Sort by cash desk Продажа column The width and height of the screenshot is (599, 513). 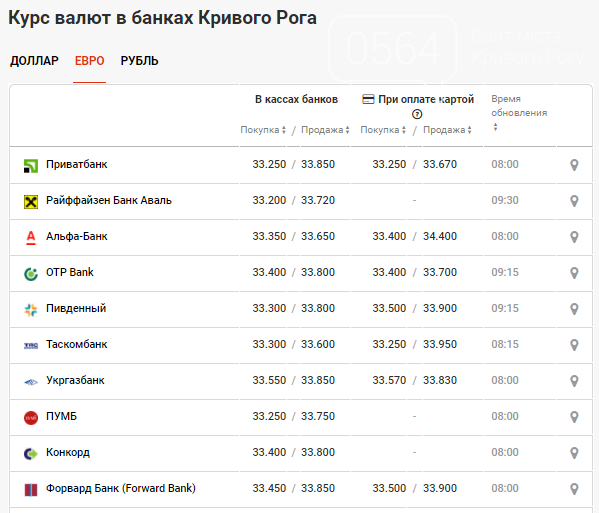(325, 130)
